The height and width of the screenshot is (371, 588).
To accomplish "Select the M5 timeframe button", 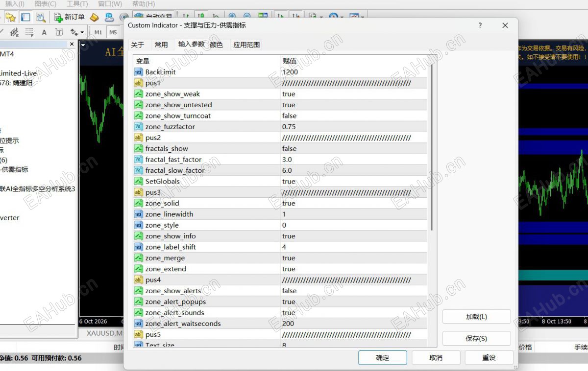I will (x=113, y=32).
